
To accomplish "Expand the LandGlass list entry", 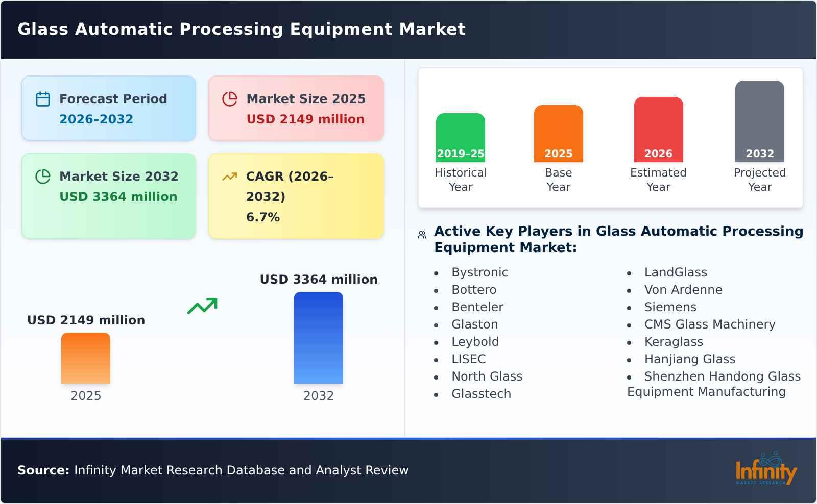I will [x=676, y=272].
